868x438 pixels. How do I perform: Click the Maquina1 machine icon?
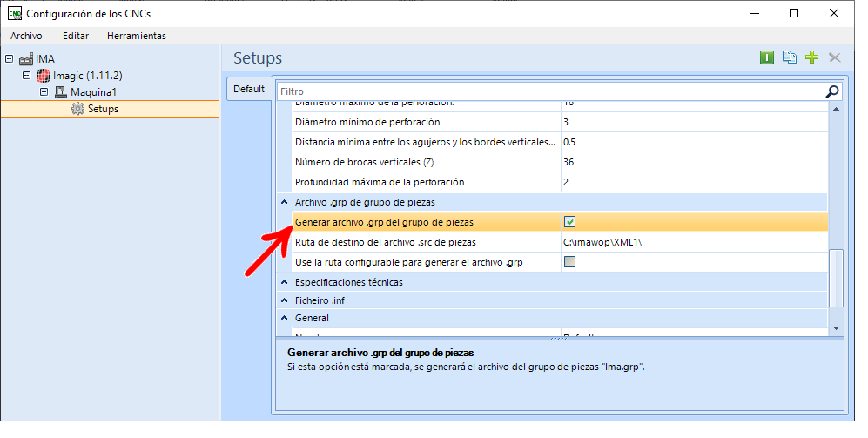click(60, 92)
